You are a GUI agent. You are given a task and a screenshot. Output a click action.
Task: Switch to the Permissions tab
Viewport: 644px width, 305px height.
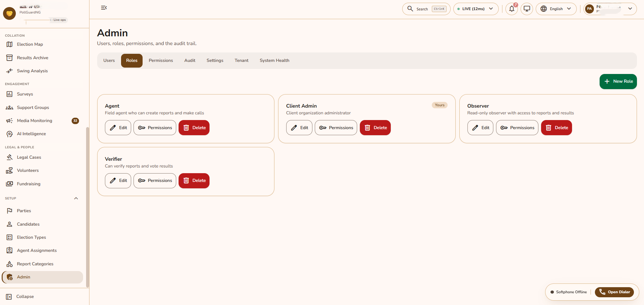pos(161,61)
